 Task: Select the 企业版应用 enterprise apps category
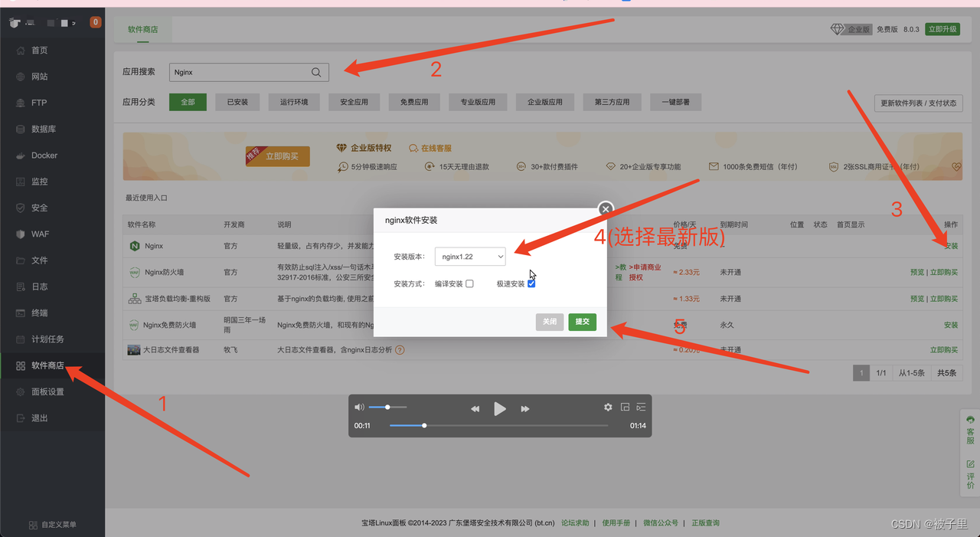545,102
